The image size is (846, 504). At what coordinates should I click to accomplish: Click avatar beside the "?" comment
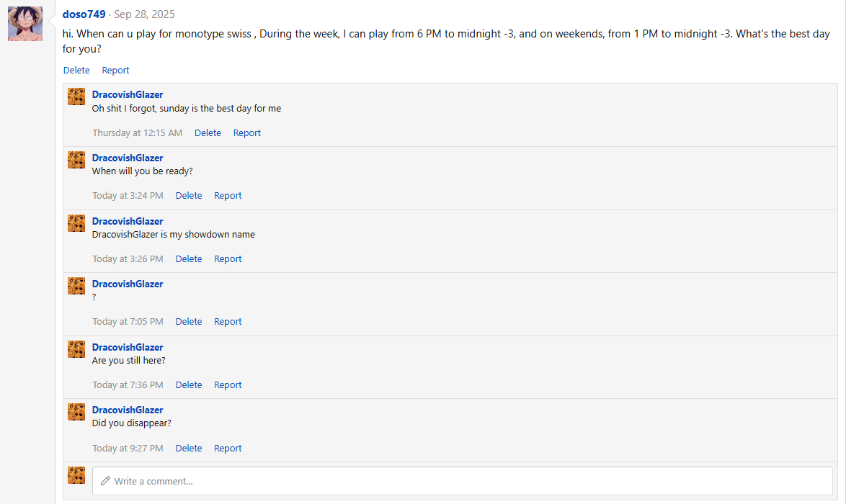point(76,286)
